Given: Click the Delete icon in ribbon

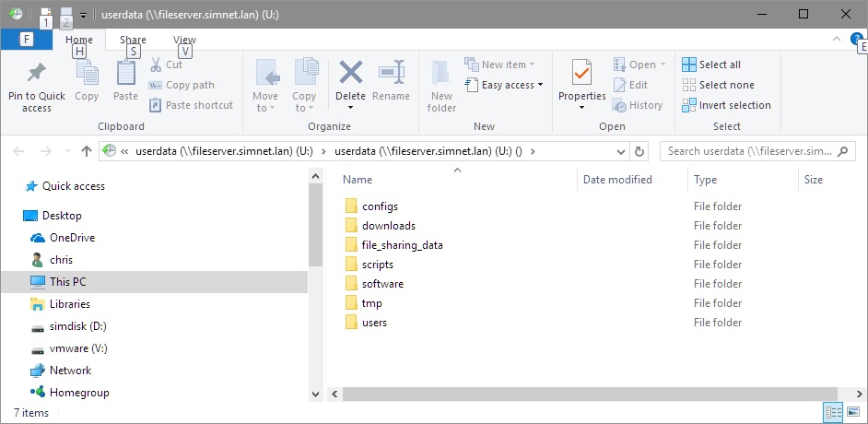Looking at the screenshot, I should point(350,73).
